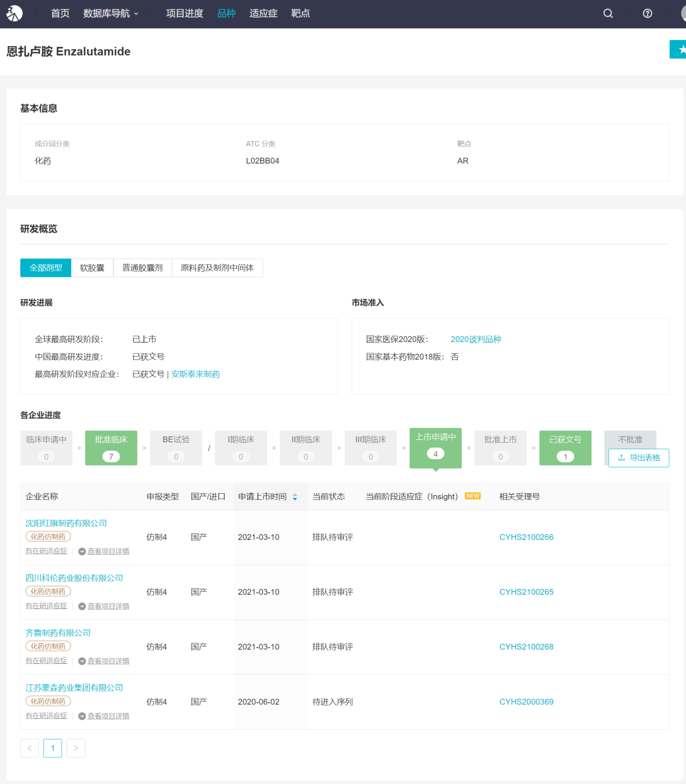Click 企业名称 column header
686x784 pixels.
(x=42, y=497)
